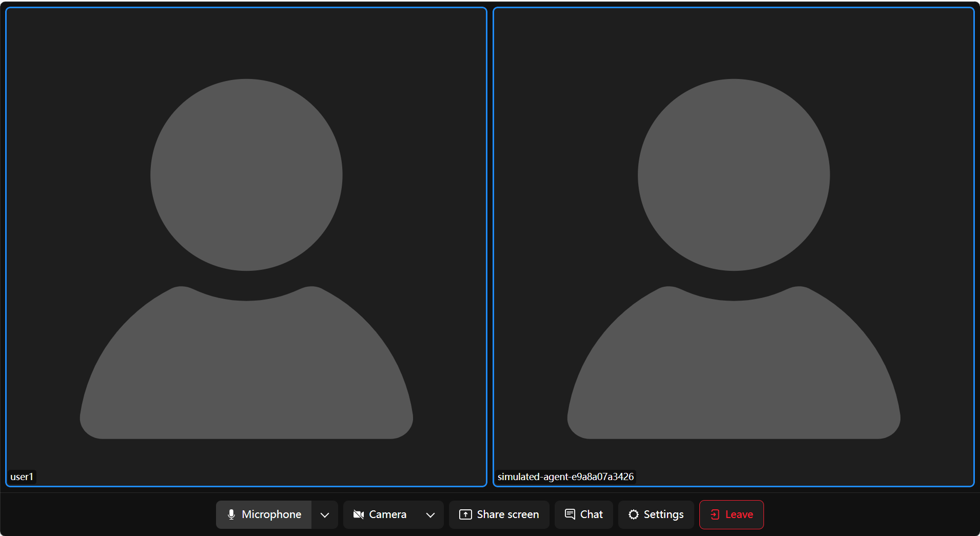Open meeting Settings
This screenshot has height=536, width=980.
[x=656, y=514]
